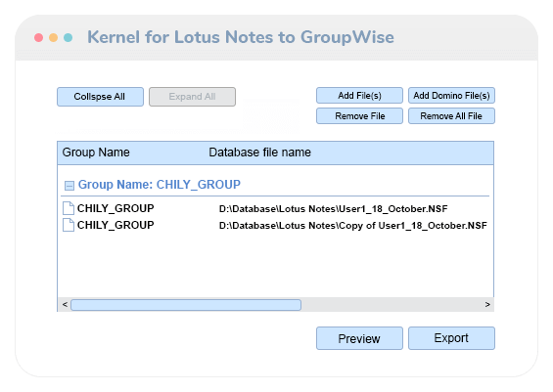Click Remove All File button

coord(451,116)
